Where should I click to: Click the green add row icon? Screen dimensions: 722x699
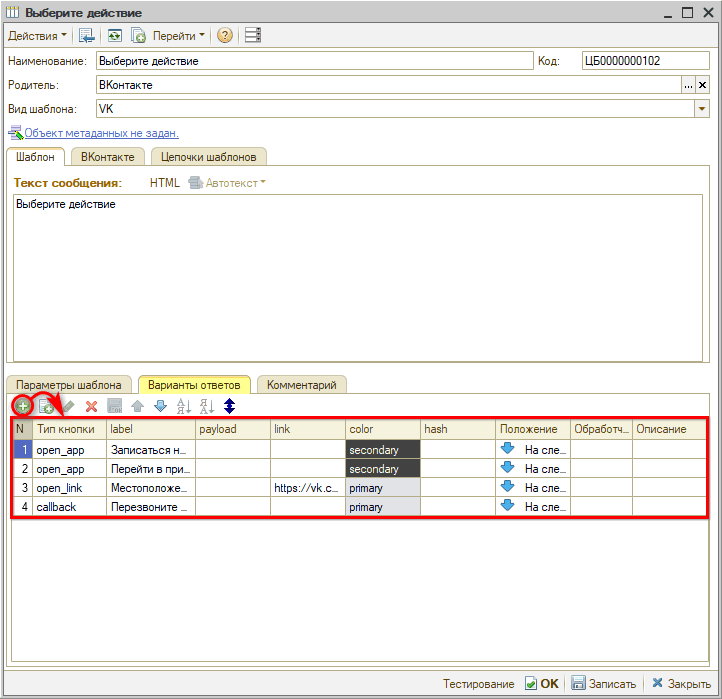21,406
